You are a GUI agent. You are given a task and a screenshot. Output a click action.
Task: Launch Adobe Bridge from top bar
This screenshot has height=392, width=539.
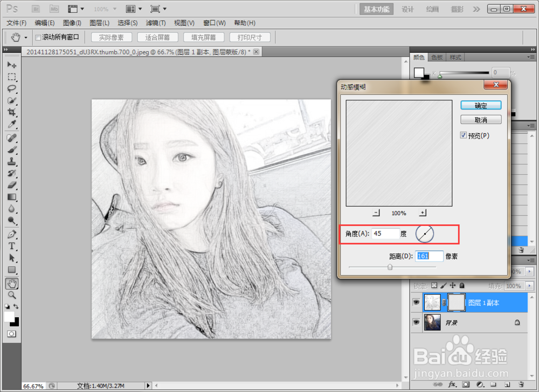pos(36,9)
